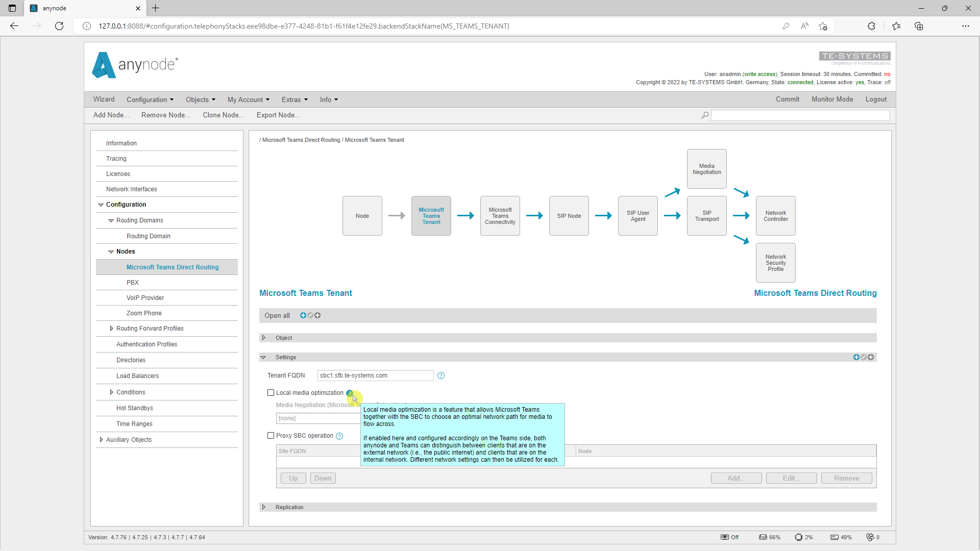
Task: Click the Commit link
Action: click(x=788, y=99)
